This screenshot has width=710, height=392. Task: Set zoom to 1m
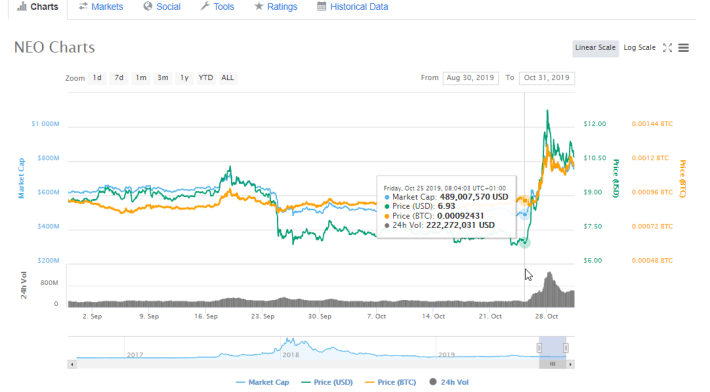(141, 78)
